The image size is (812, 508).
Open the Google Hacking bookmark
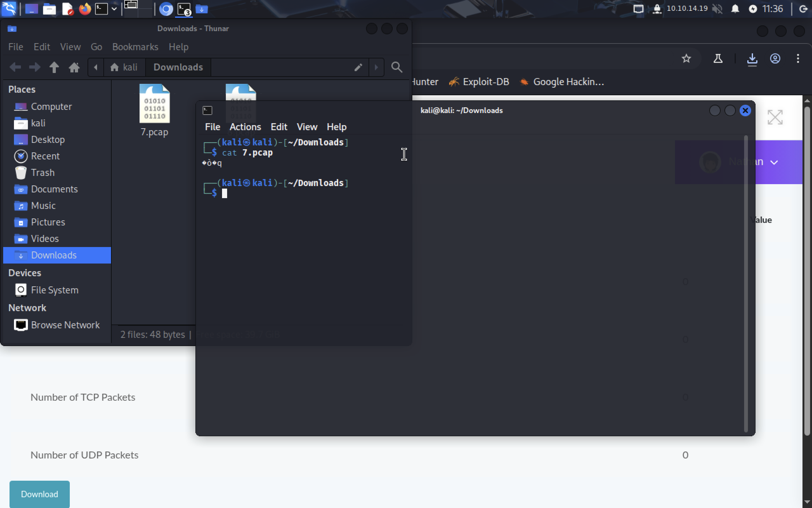tap(562, 82)
